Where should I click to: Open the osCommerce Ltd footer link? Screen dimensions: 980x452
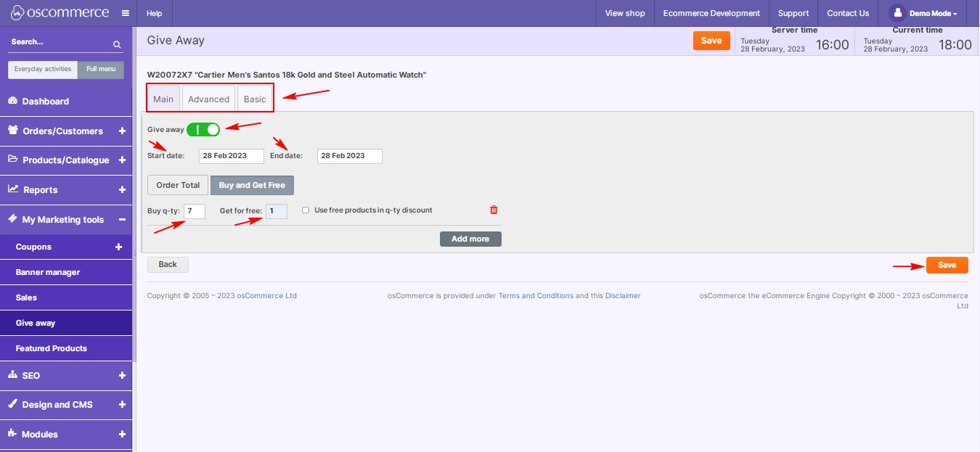click(x=266, y=295)
